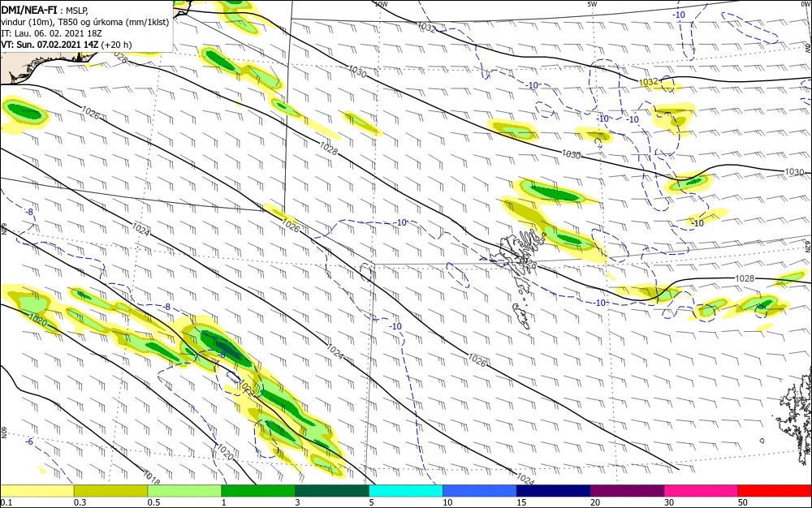The height and width of the screenshot is (508, 812).
Task: Click the legend value '50'
Action: point(743,502)
